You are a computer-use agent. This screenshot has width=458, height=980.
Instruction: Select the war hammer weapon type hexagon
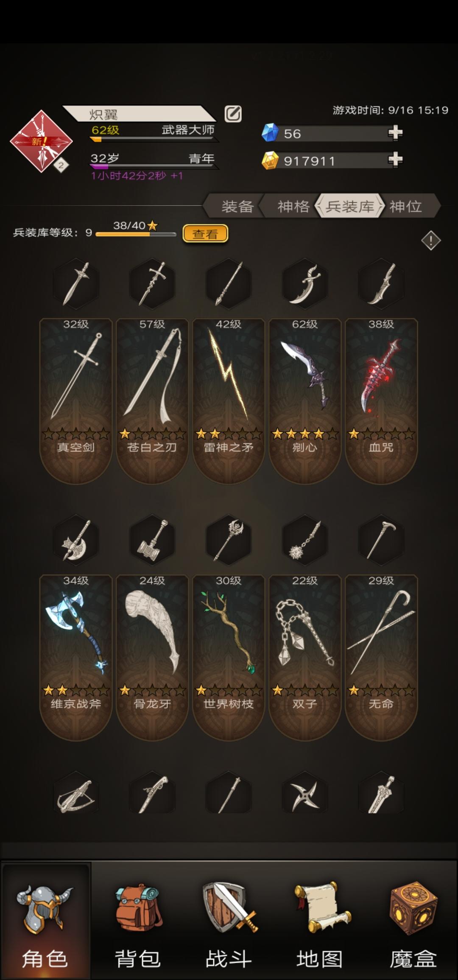tap(152, 540)
